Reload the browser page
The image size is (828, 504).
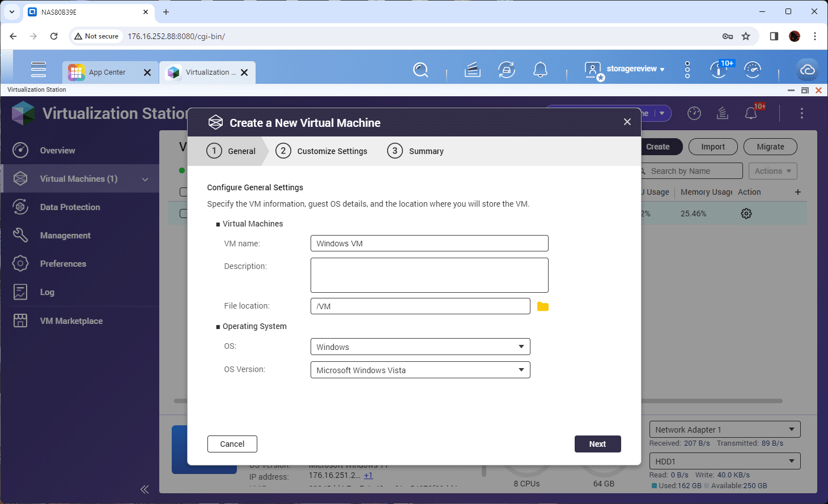pyautogui.click(x=54, y=36)
